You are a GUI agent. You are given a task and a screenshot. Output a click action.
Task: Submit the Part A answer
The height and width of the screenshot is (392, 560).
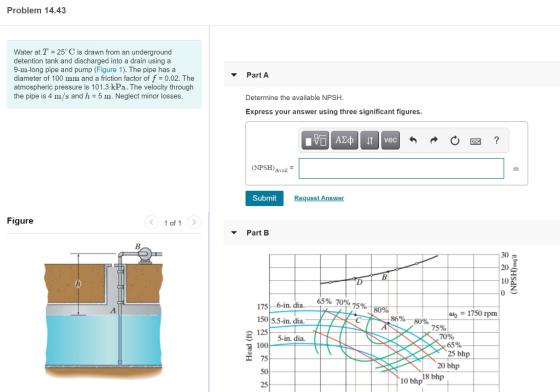coord(264,198)
